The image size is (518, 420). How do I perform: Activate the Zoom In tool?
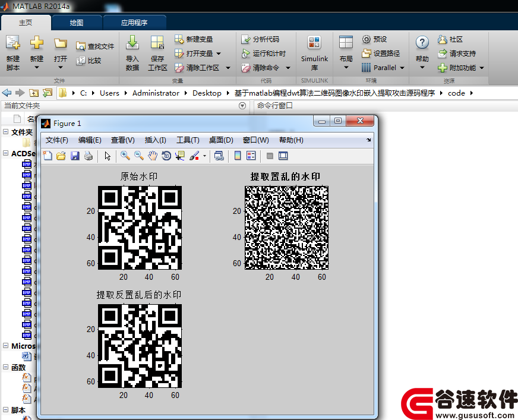click(x=125, y=156)
